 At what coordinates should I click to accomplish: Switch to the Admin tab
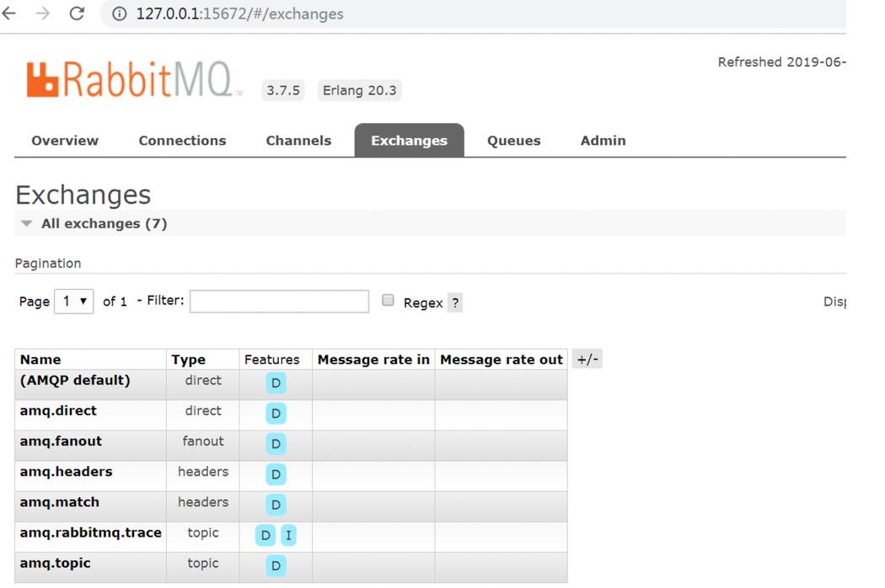point(603,141)
